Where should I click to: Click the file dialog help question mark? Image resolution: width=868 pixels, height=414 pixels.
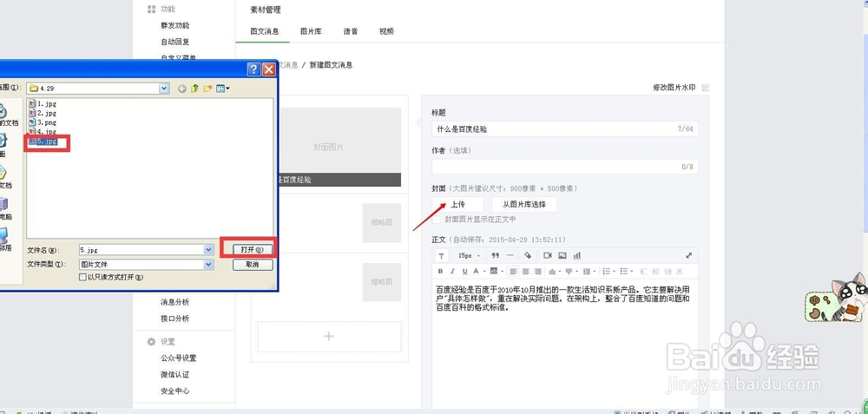pos(254,69)
